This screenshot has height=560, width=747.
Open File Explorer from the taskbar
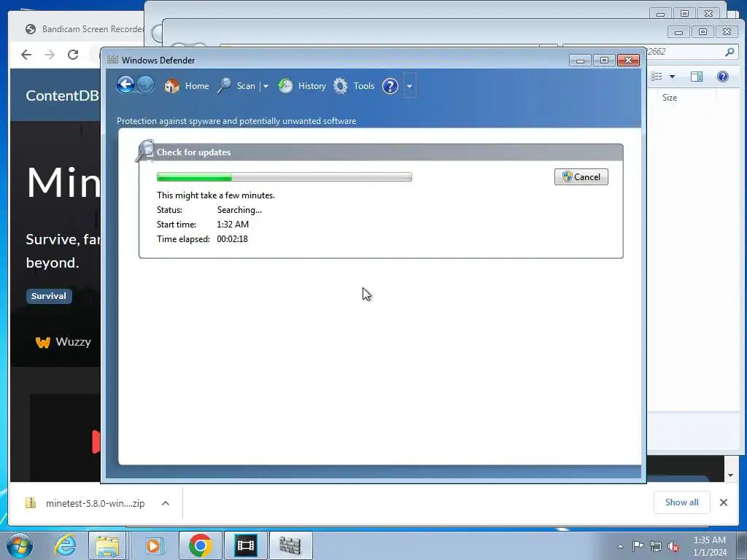click(107, 545)
